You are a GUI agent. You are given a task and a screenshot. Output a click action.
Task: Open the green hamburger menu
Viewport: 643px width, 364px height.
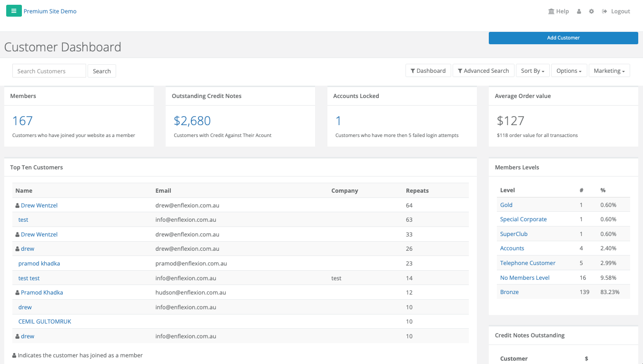click(14, 11)
